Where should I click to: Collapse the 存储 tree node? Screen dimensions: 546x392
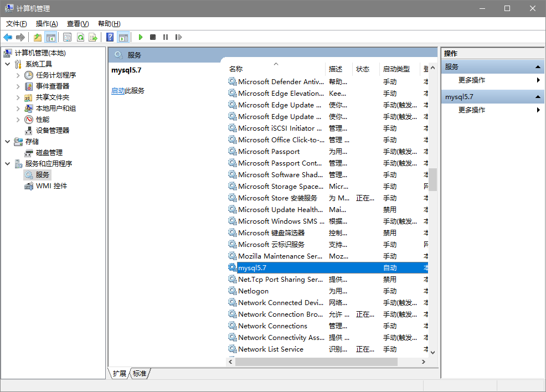point(8,142)
